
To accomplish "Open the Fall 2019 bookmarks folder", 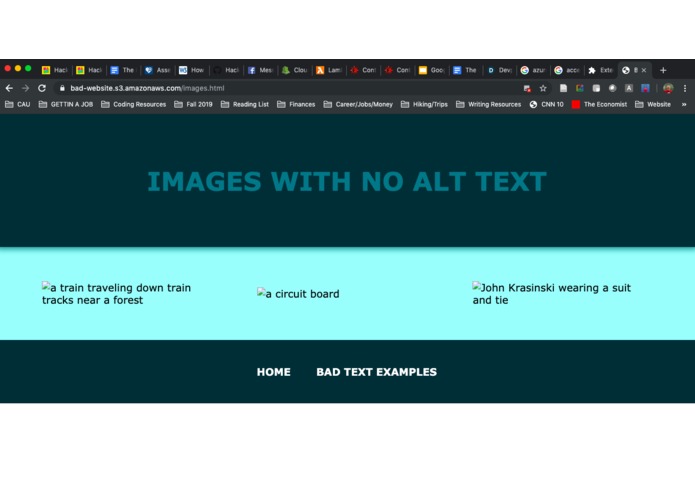I will (x=193, y=105).
